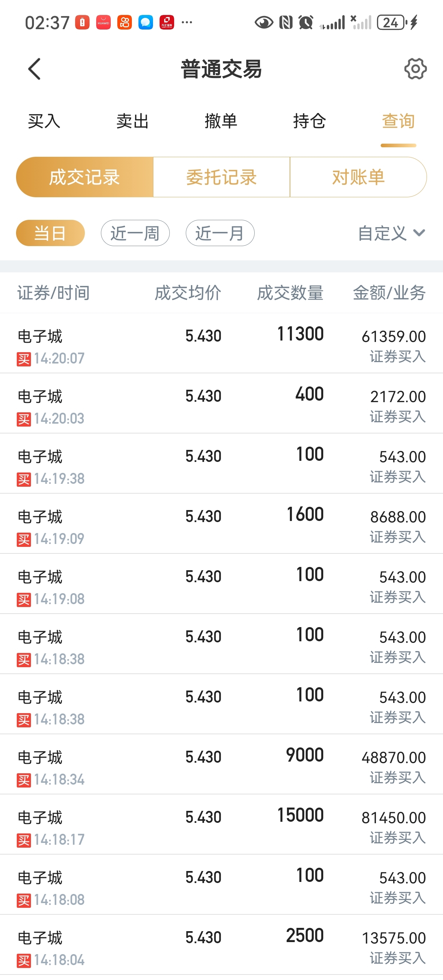Select the 近一周 date filter
443x980 pixels.
135,233
